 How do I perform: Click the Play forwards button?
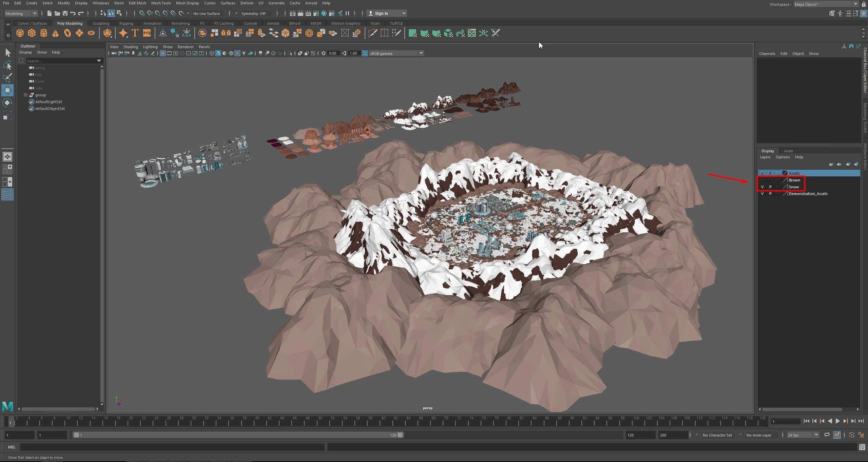pos(837,421)
